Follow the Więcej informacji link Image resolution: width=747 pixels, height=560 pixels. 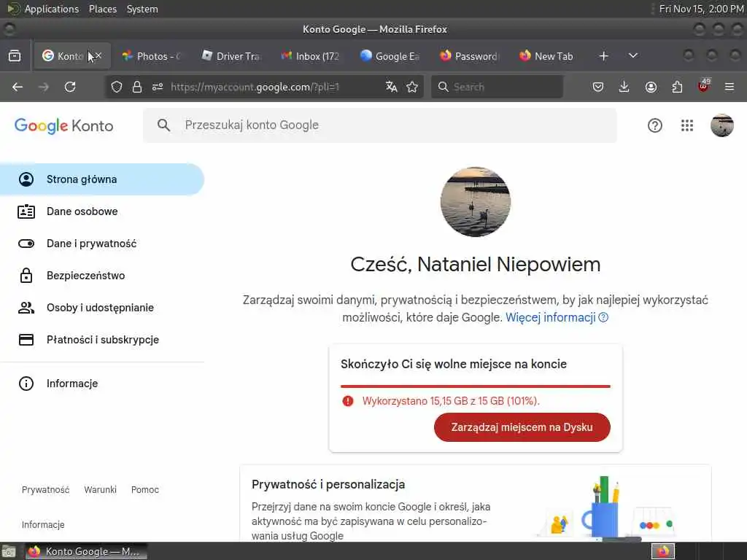tap(550, 317)
